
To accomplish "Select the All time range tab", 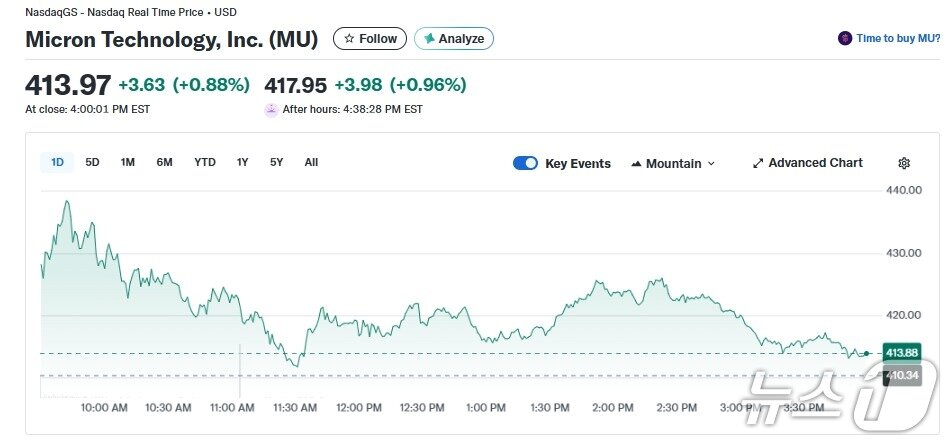I will (311, 162).
